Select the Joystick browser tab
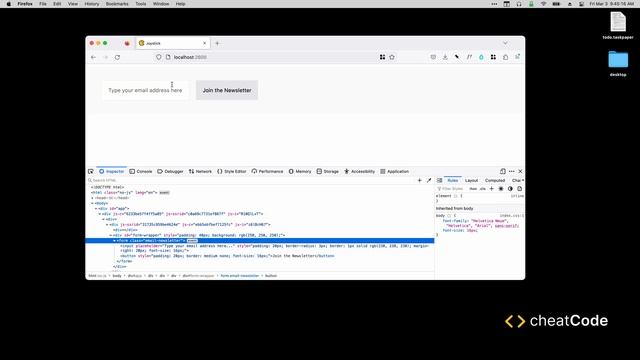 (x=173, y=43)
